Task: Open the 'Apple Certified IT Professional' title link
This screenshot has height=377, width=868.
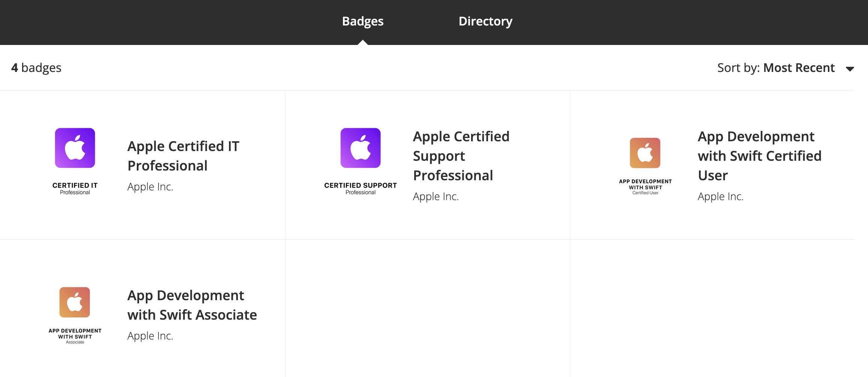Action: (x=183, y=156)
